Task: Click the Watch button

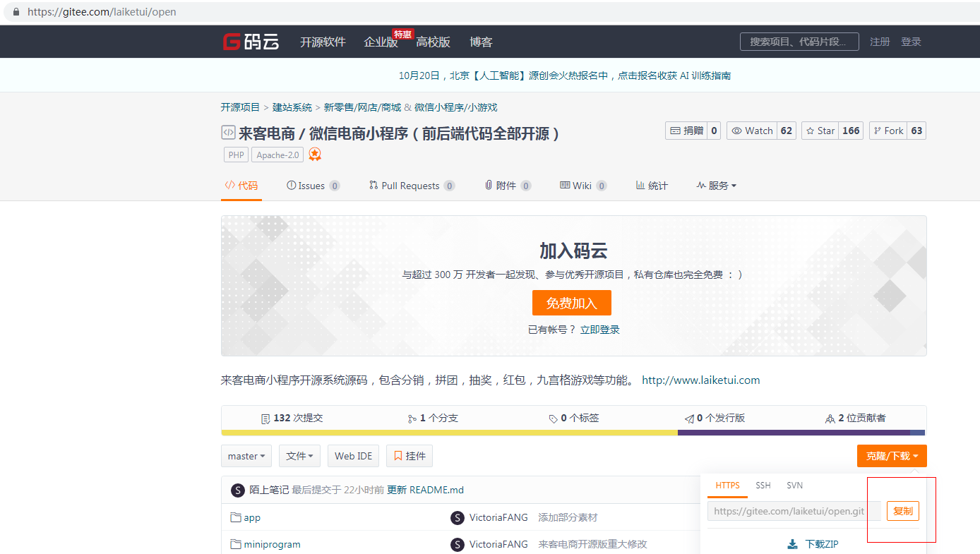Action: pos(752,131)
